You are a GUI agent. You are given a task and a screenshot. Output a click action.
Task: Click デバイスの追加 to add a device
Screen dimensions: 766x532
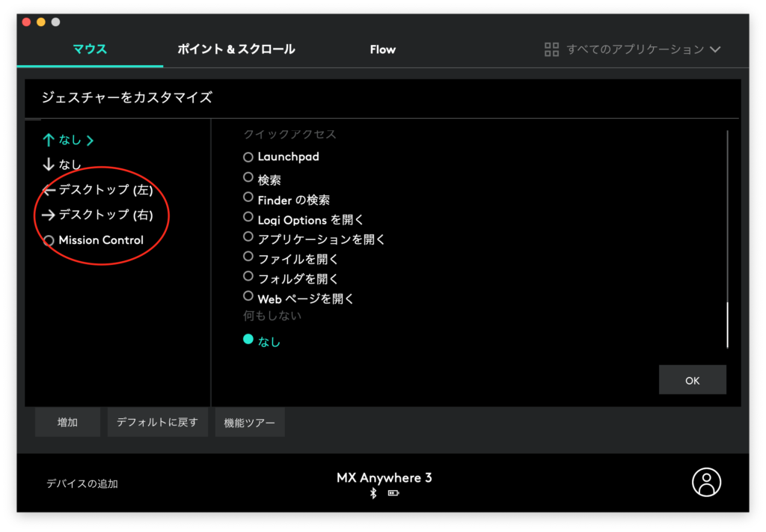point(82,483)
